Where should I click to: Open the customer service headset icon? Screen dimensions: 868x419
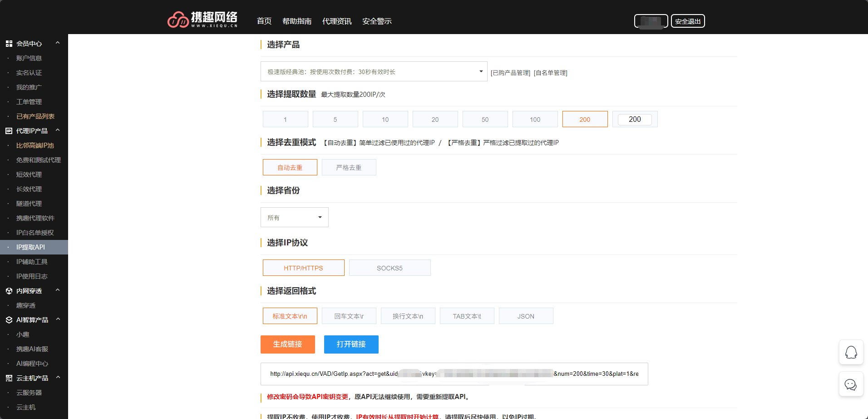pos(851,352)
